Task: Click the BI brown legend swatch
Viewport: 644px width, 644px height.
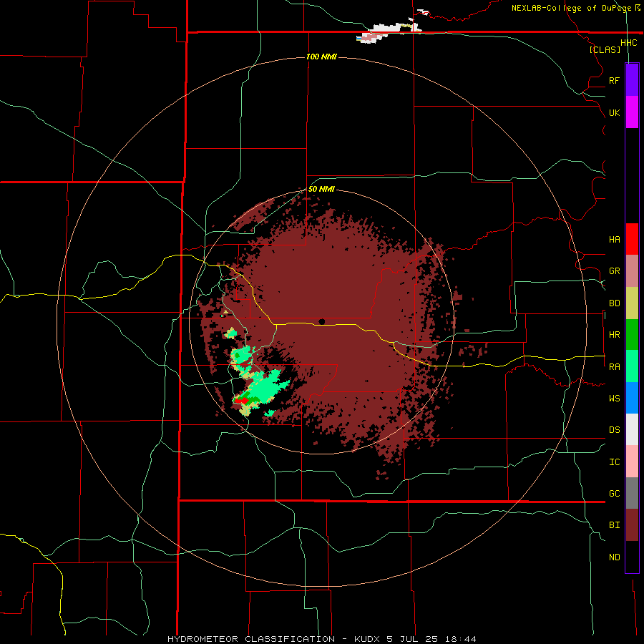Action: point(632,525)
